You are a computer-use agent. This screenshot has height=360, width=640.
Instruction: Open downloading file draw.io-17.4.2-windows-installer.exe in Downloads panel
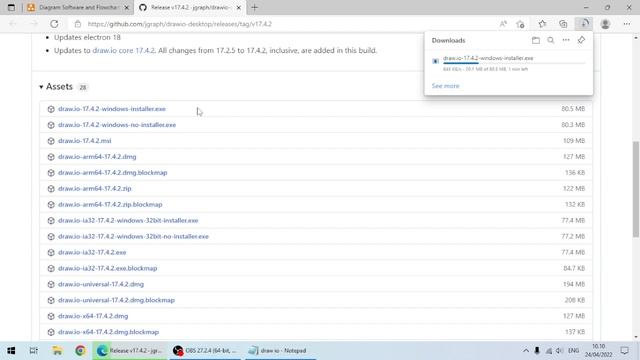[488, 58]
